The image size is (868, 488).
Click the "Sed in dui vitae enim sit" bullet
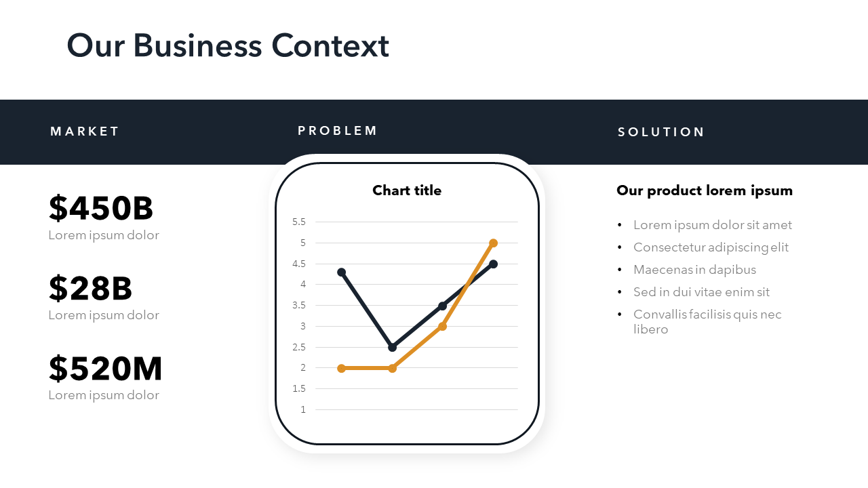pos(701,292)
